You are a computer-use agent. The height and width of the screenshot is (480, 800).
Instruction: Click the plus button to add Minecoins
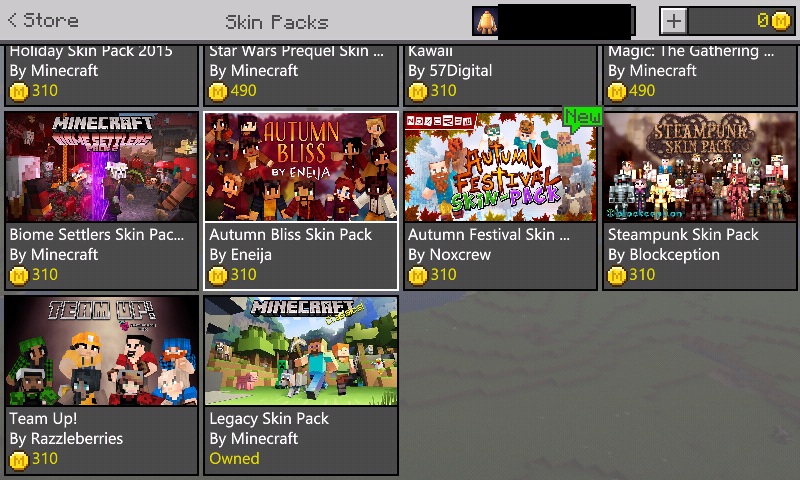(673, 21)
